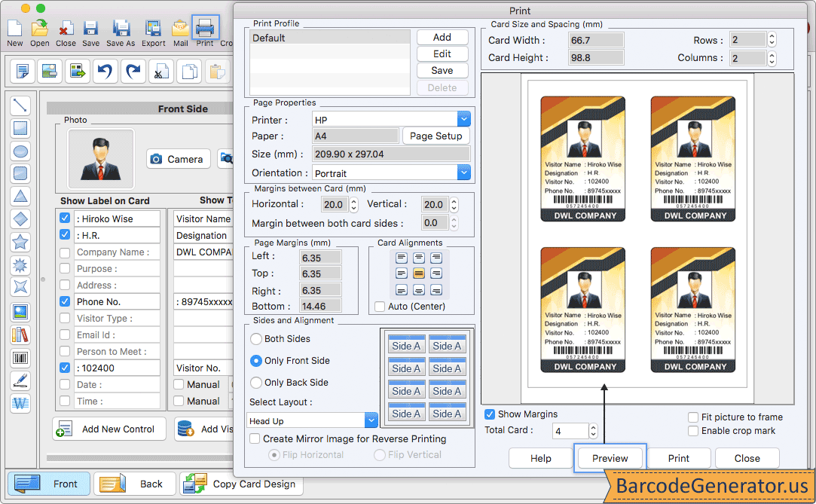
Task: Click the Undo arrow icon
Action: (x=105, y=72)
